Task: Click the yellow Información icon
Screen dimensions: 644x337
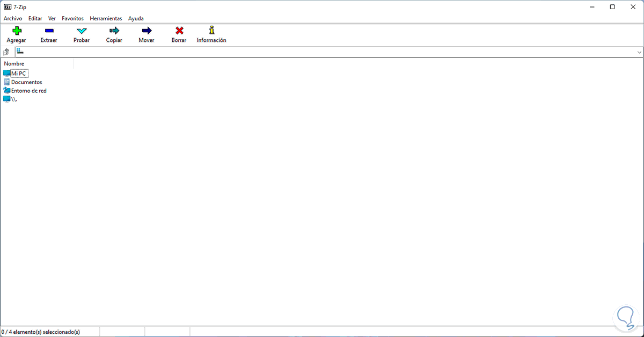Action: (x=211, y=31)
